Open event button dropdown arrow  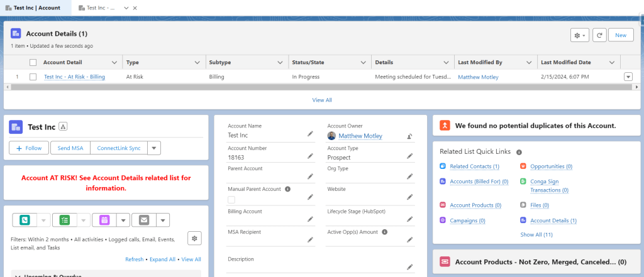click(x=123, y=220)
